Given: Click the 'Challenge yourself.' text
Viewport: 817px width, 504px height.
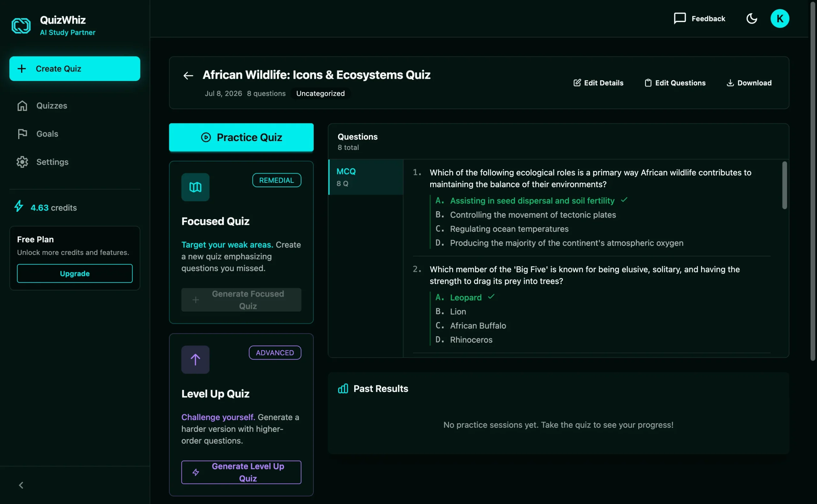Looking at the screenshot, I should (x=218, y=417).
